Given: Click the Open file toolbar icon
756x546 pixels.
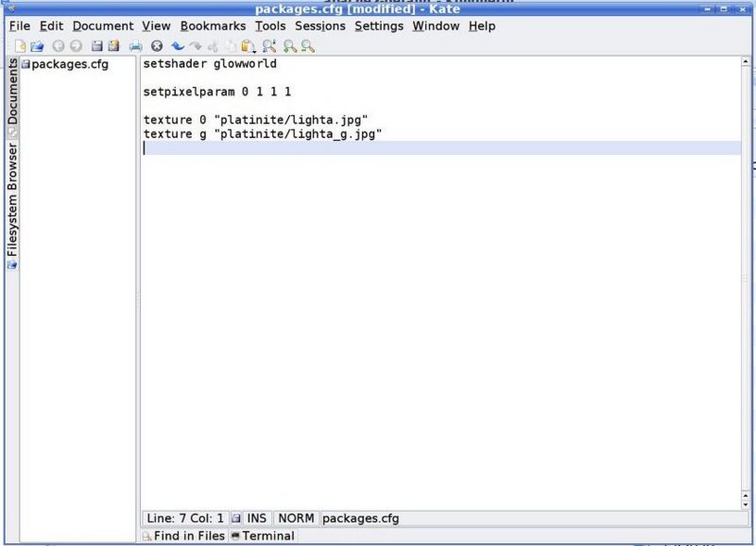Looking at the screenshot, I should tap(37, 45).
